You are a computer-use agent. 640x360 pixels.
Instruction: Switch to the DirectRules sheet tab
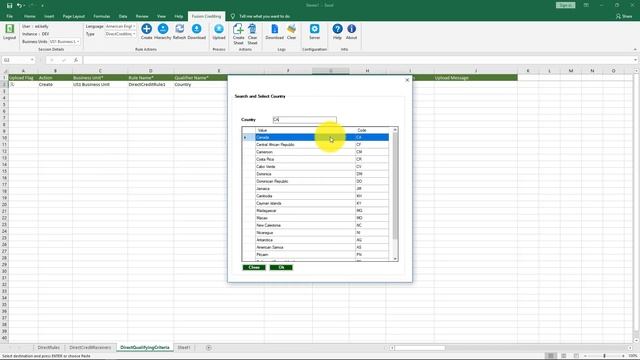(49, 348)
